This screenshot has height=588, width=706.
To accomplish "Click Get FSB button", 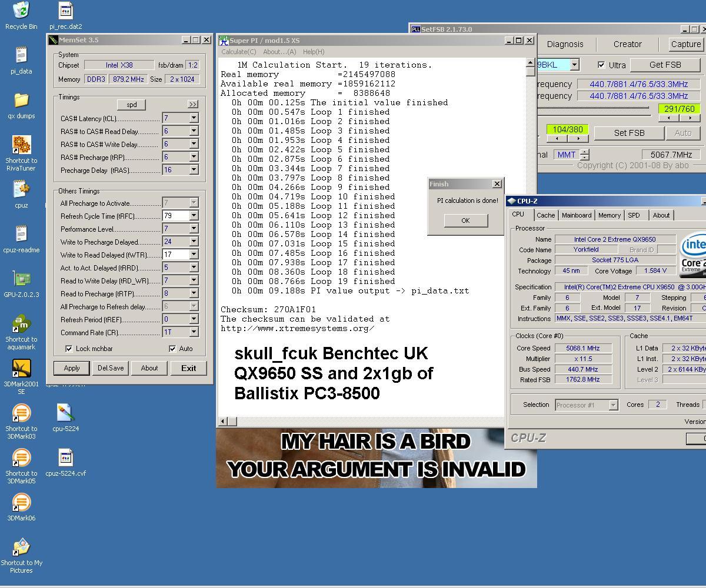I will (665, 65).
